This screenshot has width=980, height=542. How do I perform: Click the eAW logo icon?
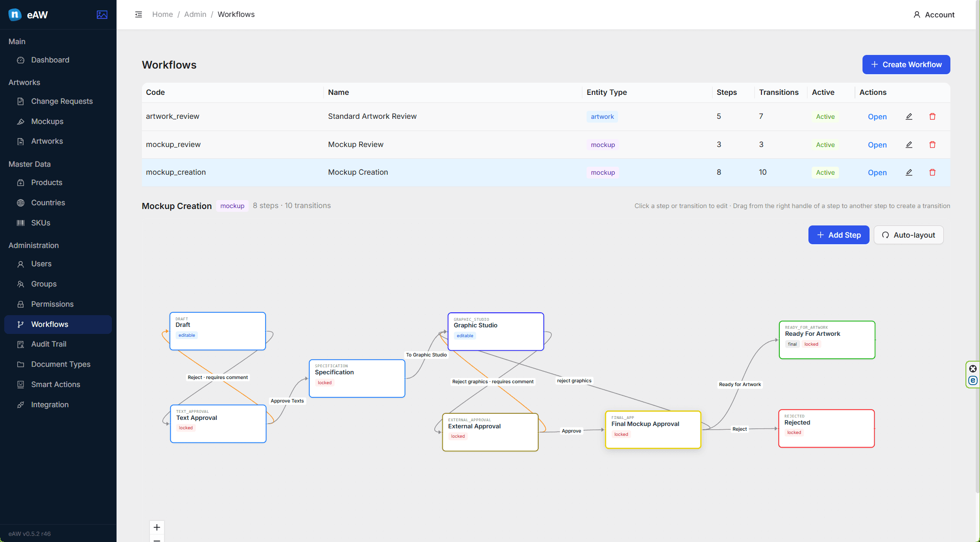pyautogui.click(x=15, y=15)
